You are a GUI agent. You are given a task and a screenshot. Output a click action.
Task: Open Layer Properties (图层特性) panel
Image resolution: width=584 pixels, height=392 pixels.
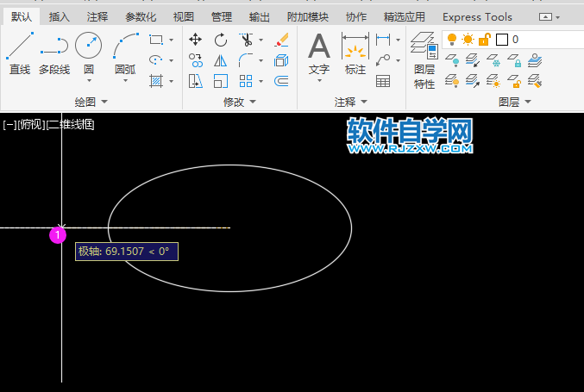click(x=424, y=60)
